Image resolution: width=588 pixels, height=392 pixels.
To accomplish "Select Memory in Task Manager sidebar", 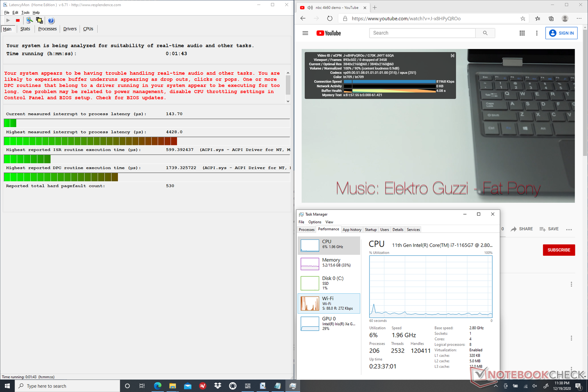I will tap(329, 264).
